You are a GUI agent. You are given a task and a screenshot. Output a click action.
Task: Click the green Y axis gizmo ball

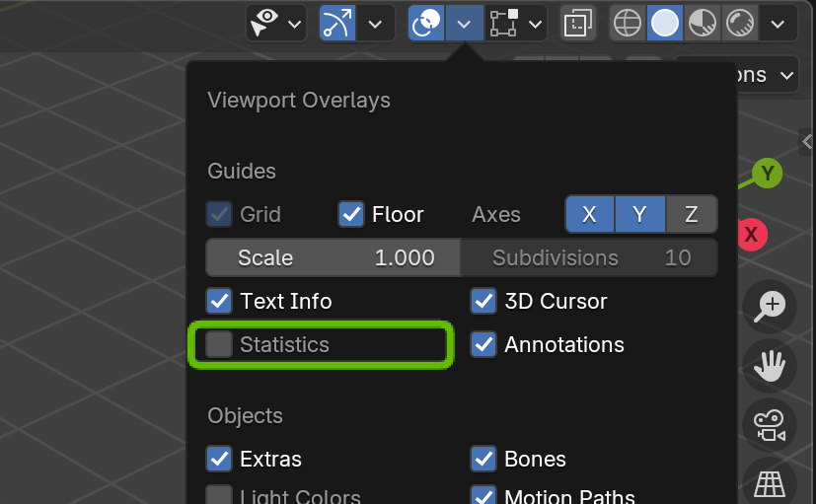[x=767, y=174]
